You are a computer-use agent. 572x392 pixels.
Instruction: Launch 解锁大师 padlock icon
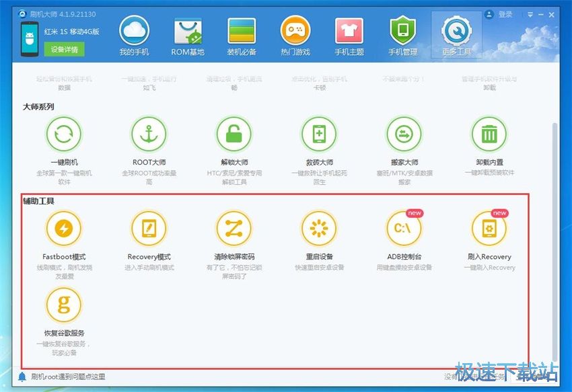click(234, 134)
